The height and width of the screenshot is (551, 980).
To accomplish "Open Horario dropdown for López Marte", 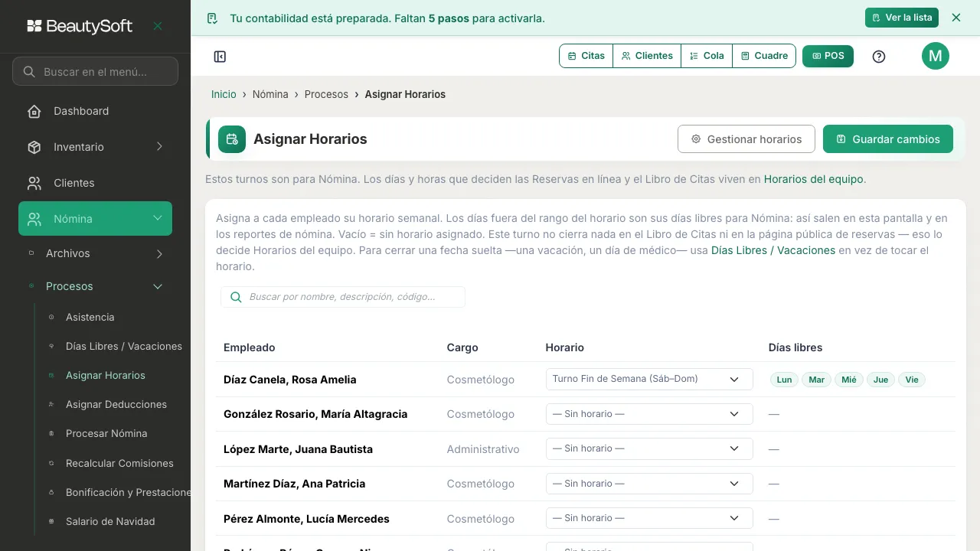I will point(649,448).
